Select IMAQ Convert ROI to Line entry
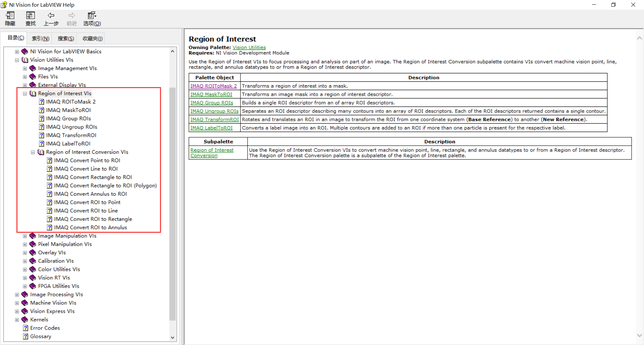The width and height of the screenshot is (644, 345). pos(86,210)
